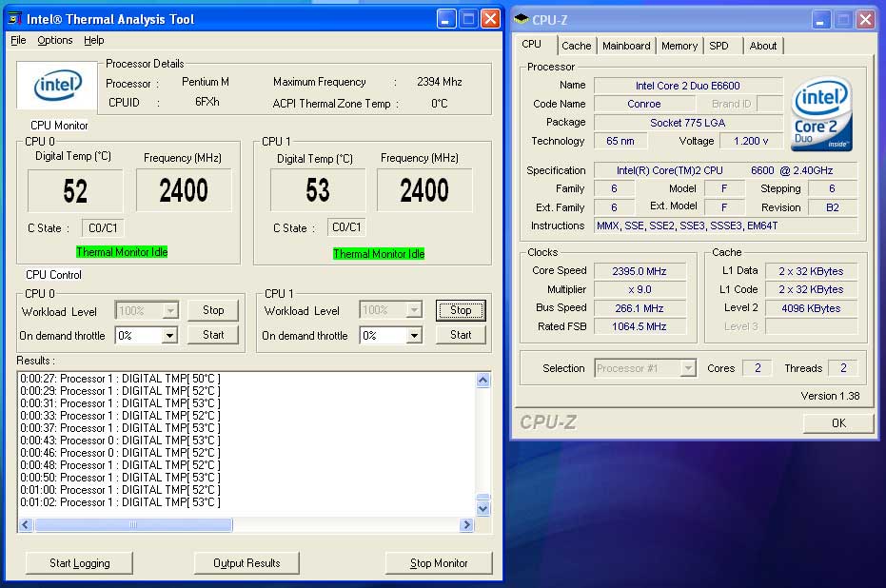Screen dimensions: 886x588
Task: Click the Instructions field listing MMX, SSE
Action: (x=725, y=225)
